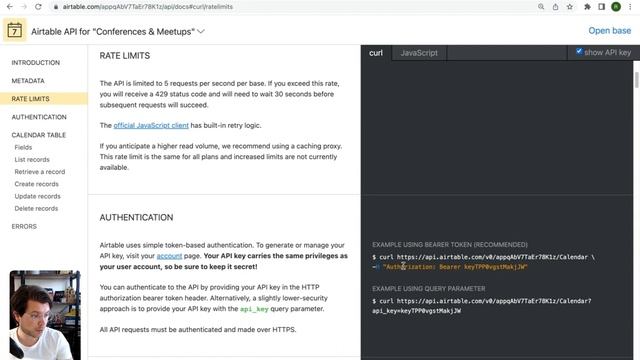Open the Chrome three-dot menu
This screenshot has height=360, width=640.
click(x=630, y=7)
